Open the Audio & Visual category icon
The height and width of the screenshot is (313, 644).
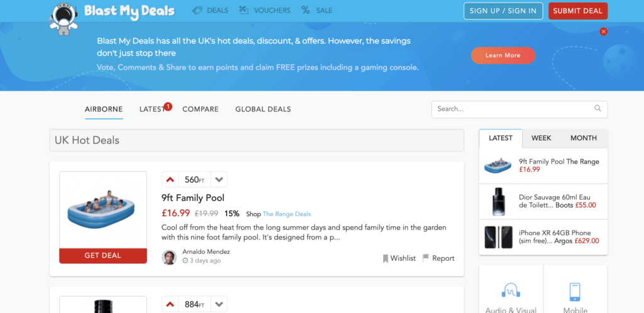tap(511, 291)
